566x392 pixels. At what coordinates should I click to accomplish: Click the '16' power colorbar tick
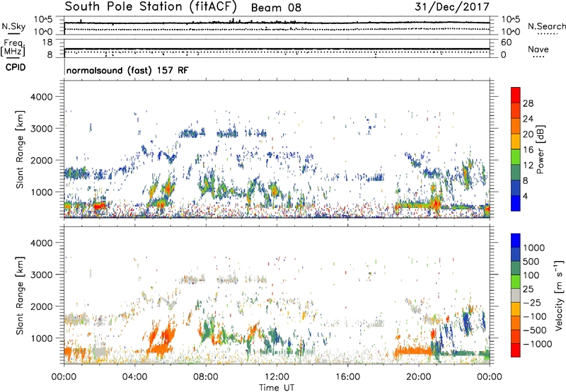[x=528, y=149]
